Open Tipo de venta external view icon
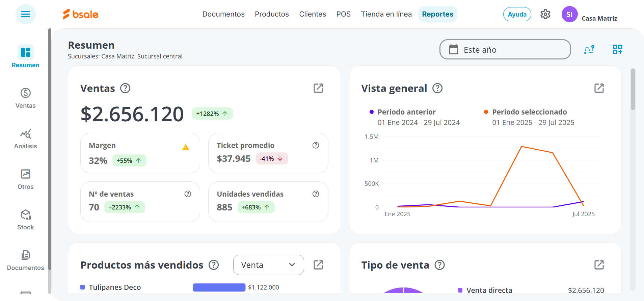 (x=599, y=265)
